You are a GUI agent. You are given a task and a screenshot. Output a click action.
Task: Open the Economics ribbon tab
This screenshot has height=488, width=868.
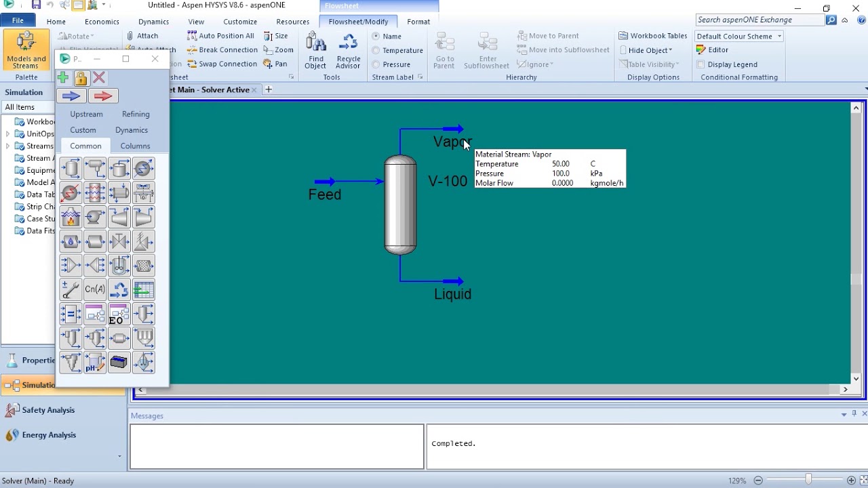click(x=102, y=22)
